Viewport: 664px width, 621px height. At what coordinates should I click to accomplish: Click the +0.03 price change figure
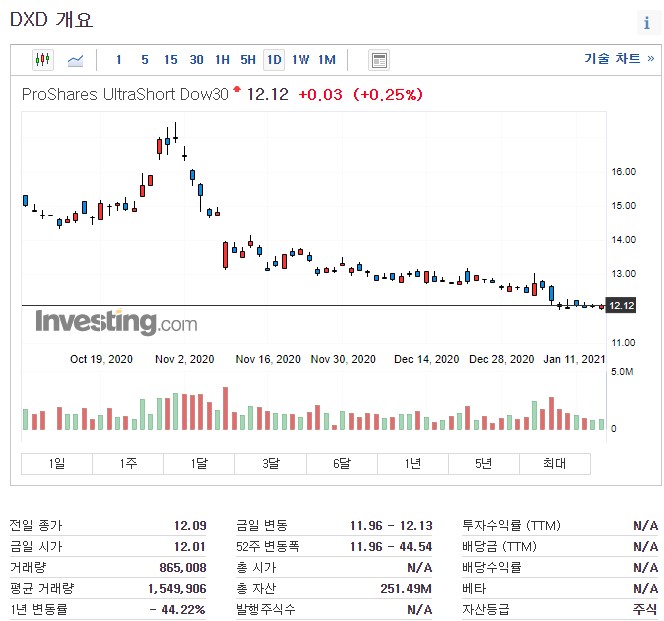click(x=321, y=94)
